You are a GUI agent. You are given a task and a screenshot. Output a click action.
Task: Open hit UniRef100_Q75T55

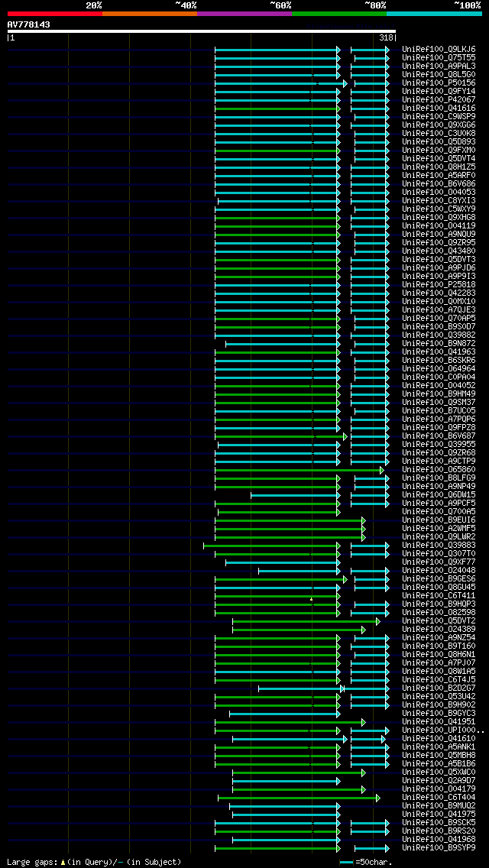click(439, 57)
